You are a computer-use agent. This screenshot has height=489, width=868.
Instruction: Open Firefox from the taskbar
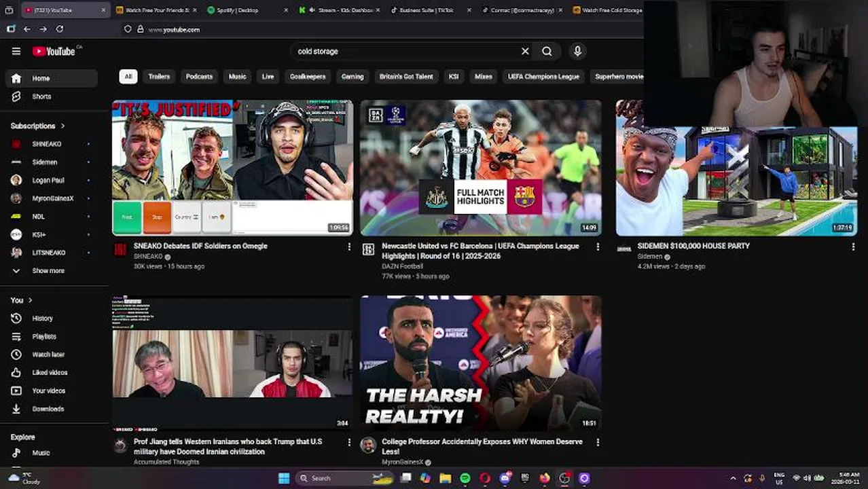point(545,478)
